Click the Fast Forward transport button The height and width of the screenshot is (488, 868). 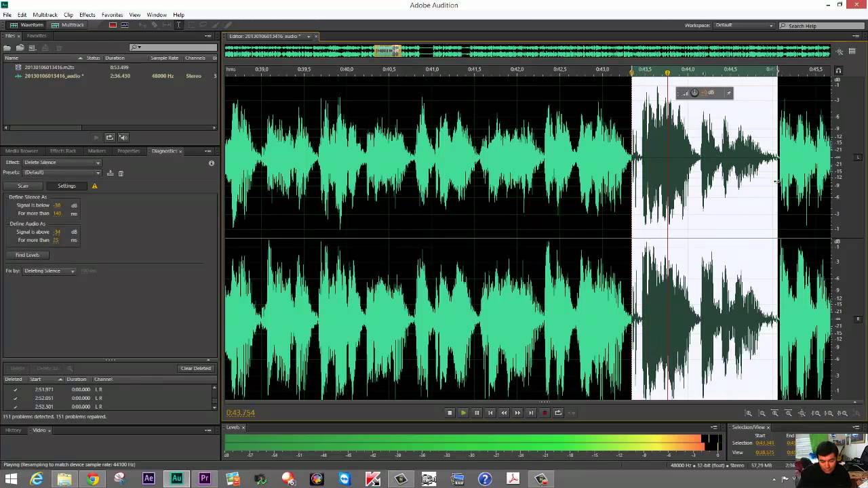(517, 413)
